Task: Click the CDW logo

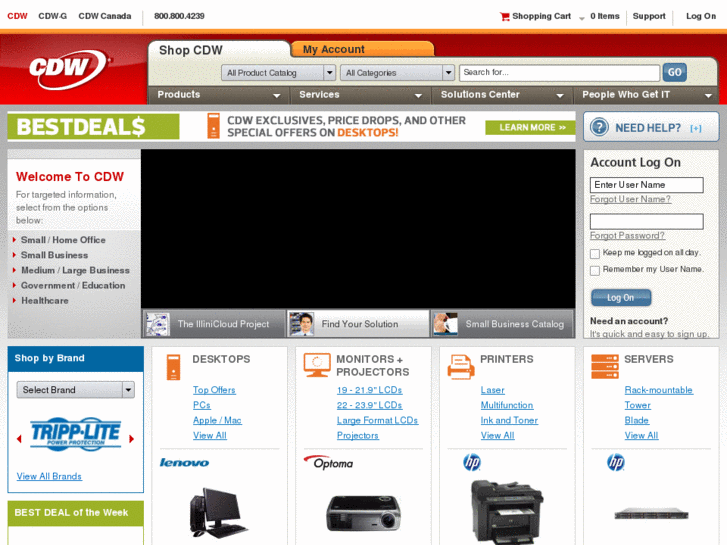Action: 70,70
